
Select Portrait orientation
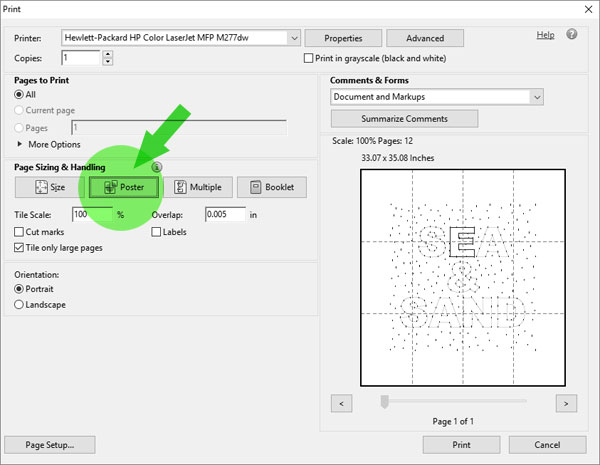[x=18, y=289]
